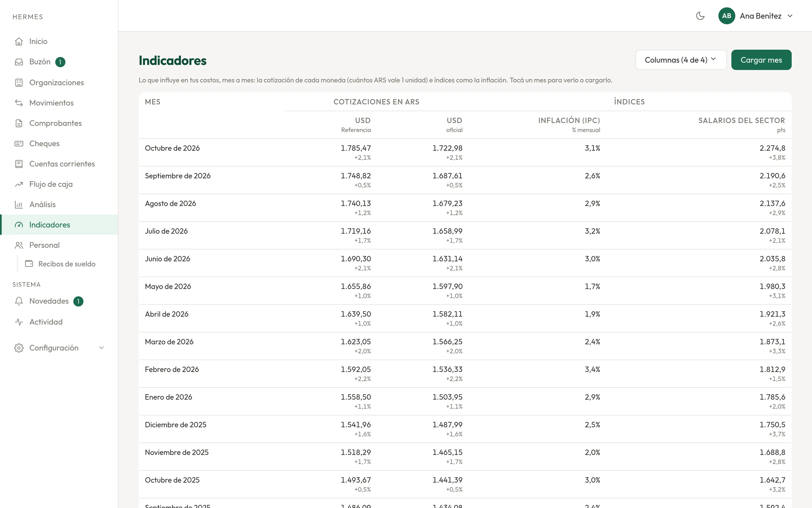Open the Cheques menu item
The height and width of the screenshot is (508, 812).
(59, 143)
